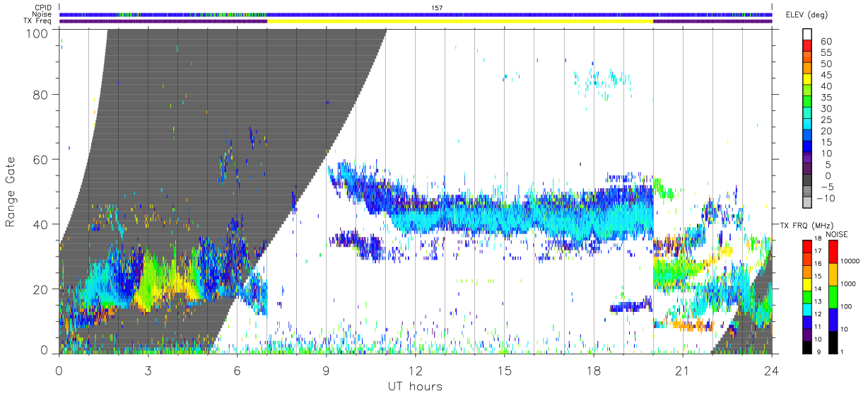Click the blue swatch of the NOISE colorbar
This screenshot has width=868, height=401.
coord(833,320)
